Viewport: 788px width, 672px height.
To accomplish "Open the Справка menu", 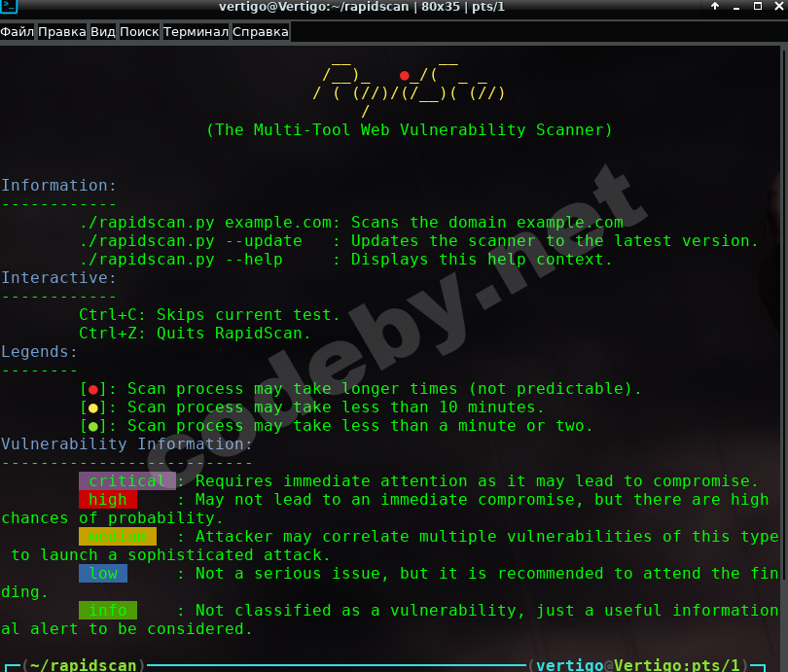I will pyautogui.click(x=261, y=32).
